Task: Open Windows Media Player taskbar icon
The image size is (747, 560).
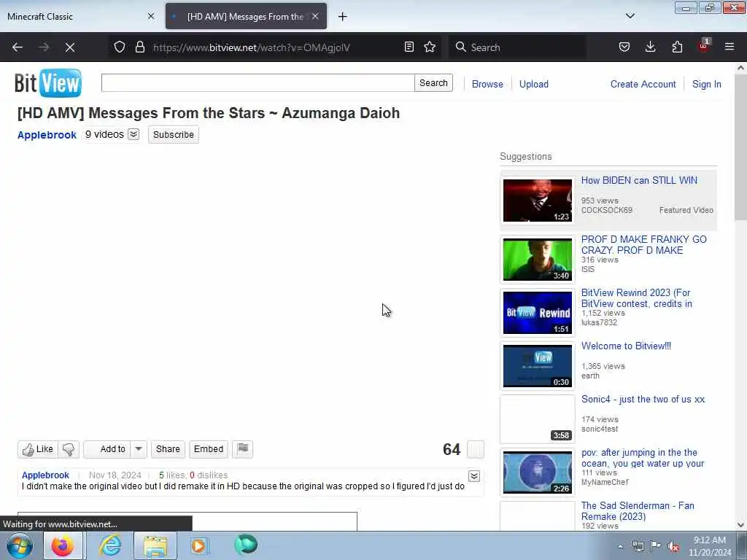Action: (199, 545)
